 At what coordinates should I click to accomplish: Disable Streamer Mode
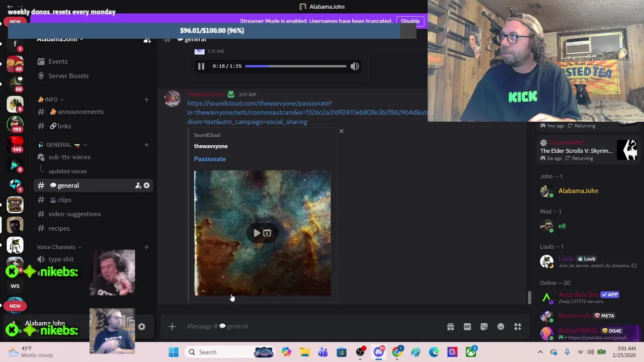click(410, 21)
